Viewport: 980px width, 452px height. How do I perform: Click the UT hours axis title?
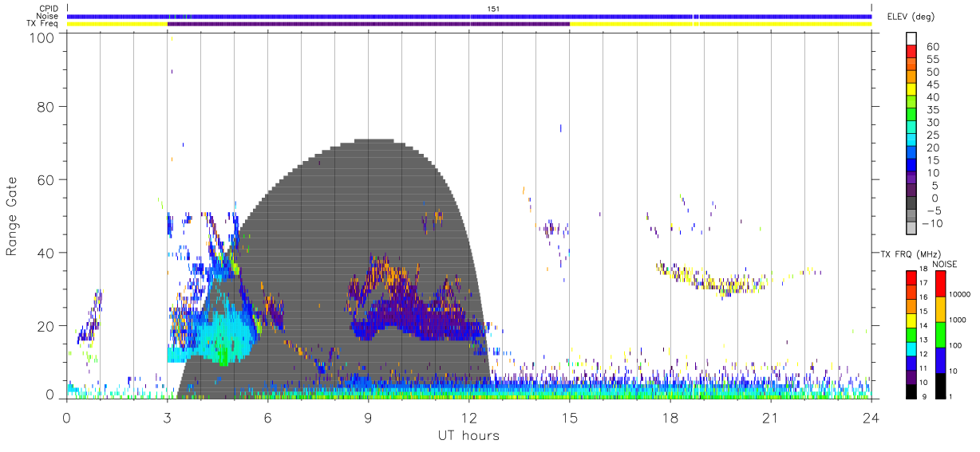468,435
